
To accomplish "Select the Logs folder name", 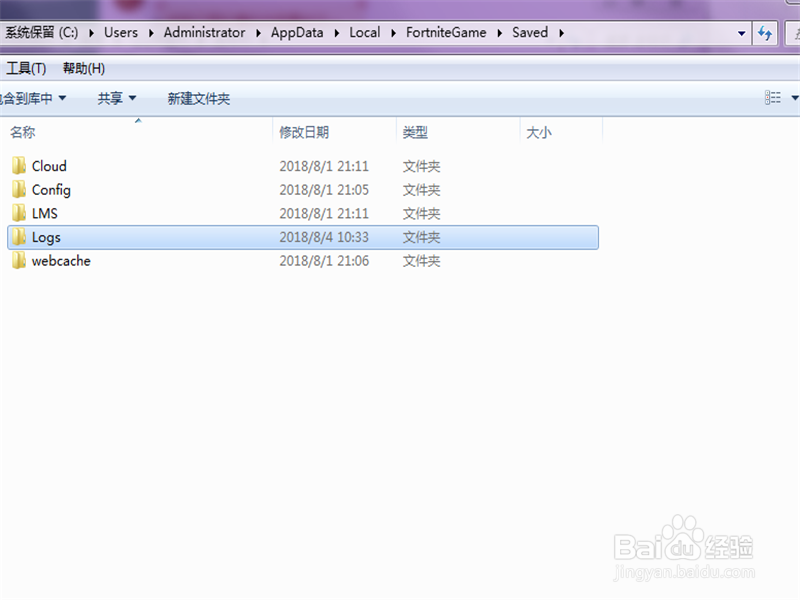I will [46, 237].
